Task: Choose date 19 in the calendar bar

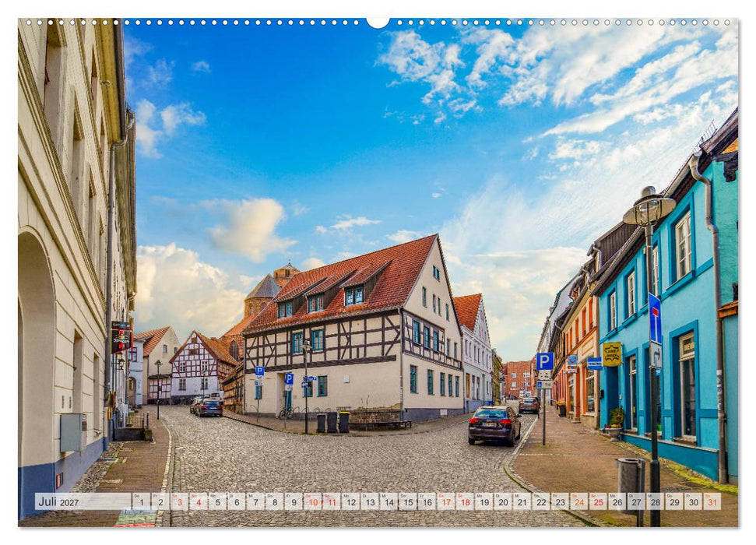Action: (x=484, y=501)
